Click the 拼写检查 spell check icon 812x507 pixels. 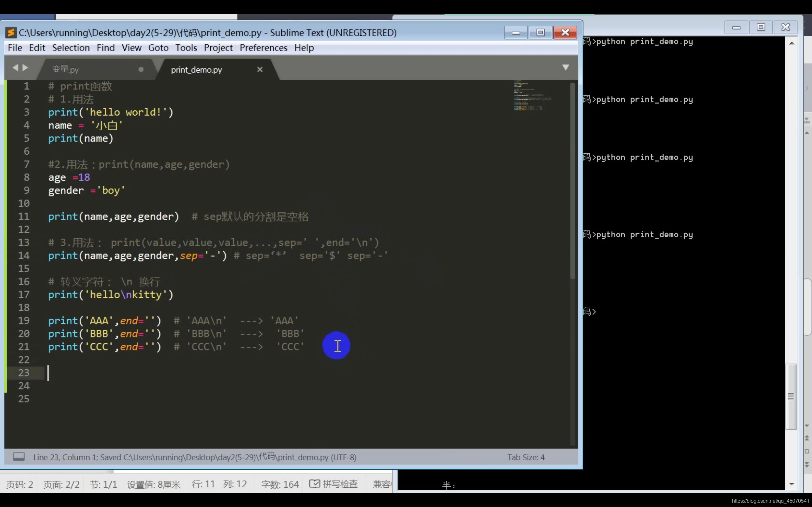tap(314, 484)
